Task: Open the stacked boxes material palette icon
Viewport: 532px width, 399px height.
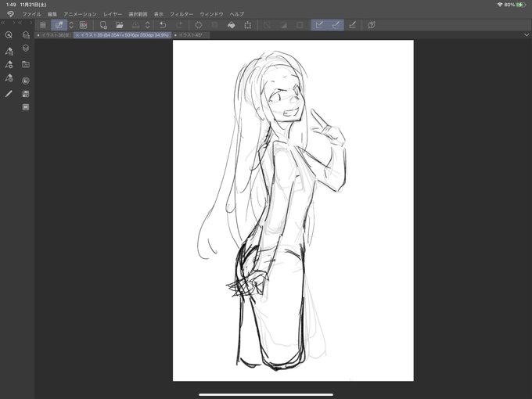Action: click(x=26, y=35)
